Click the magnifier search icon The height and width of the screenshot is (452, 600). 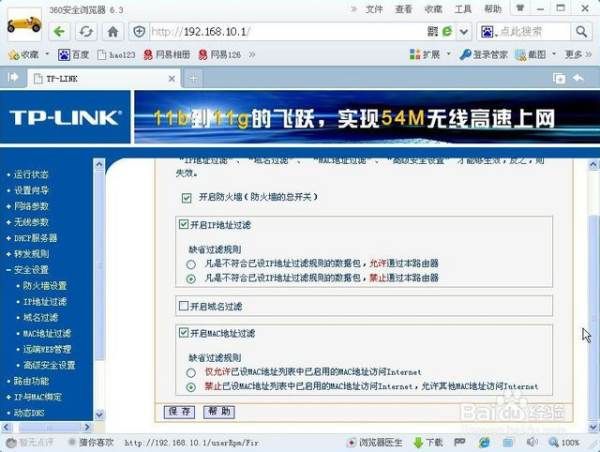[581, 31]
